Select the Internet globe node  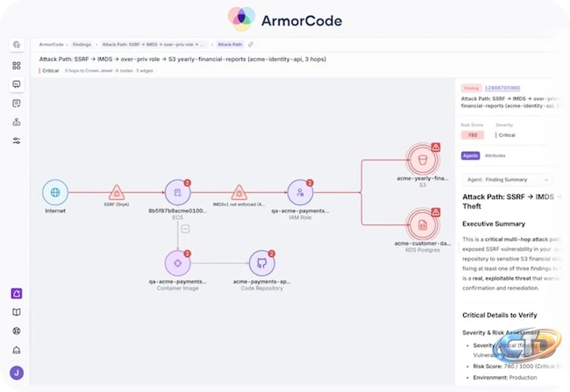tap(55, 192)
